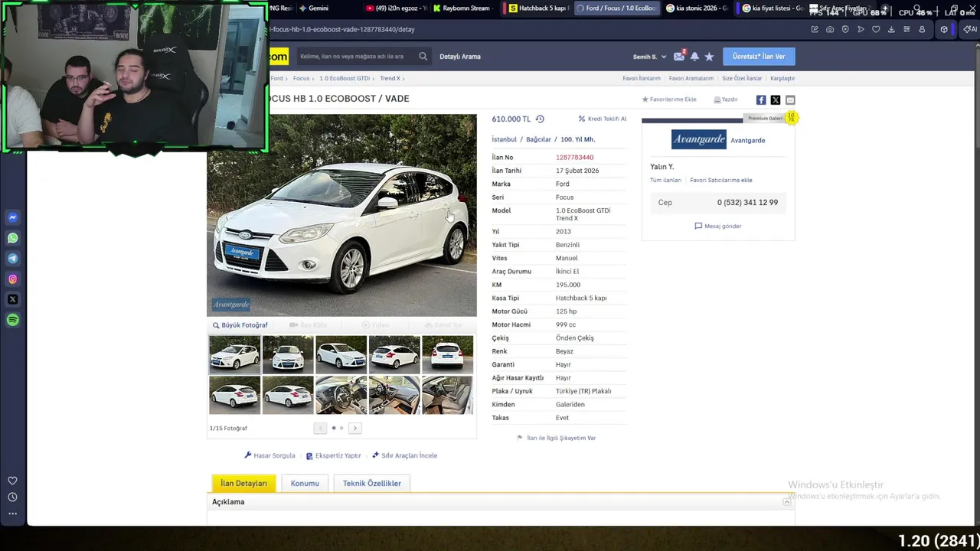The width and height of the screenshot is (980, 551).
Task: Select the steering wheel interior thumbnail
Action: coord(341,395)
